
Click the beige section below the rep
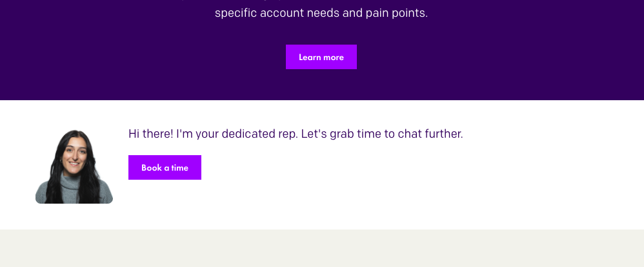(x=322, y=248)
